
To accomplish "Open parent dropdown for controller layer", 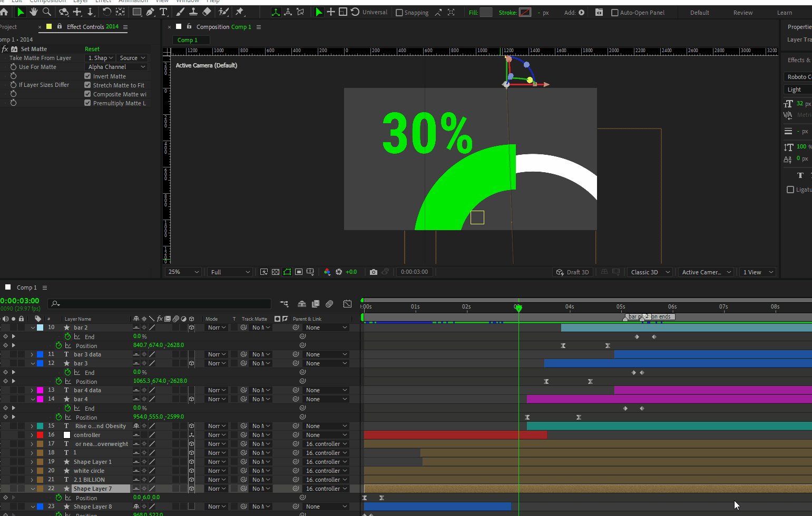I will point(326,435).
